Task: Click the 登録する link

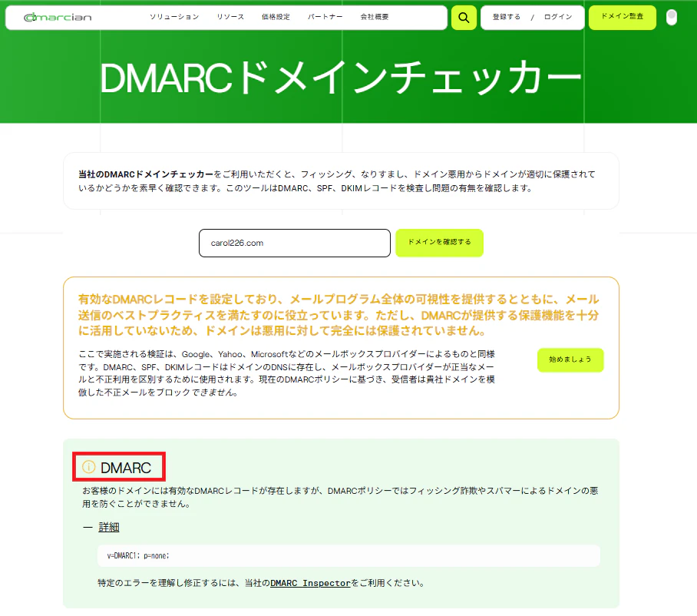Action: click(x=507, y=17)
